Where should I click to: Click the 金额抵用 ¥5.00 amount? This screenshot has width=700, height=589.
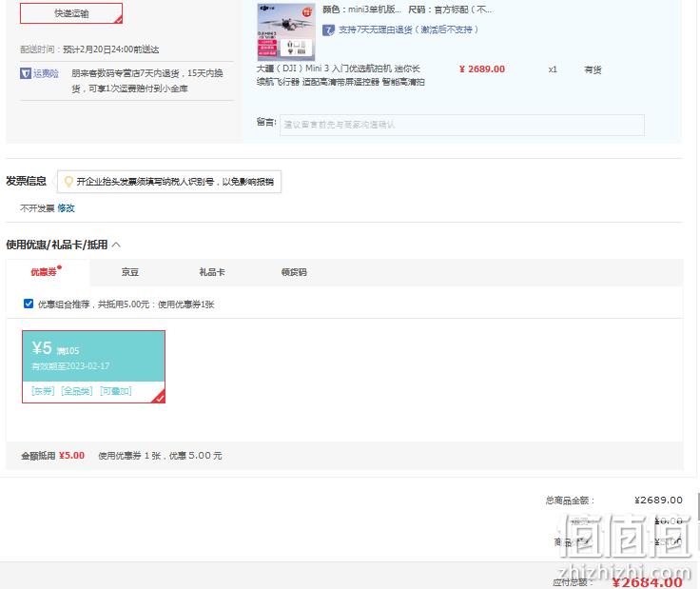(71, 456)
